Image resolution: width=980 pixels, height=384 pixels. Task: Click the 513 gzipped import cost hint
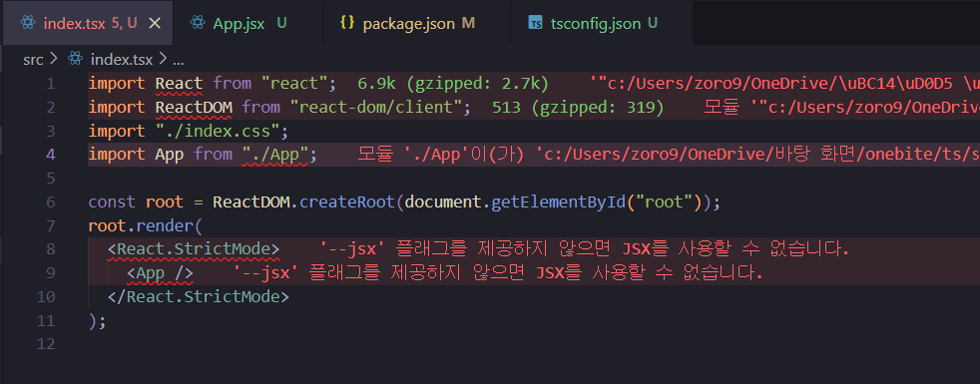[x=578, y=108]
